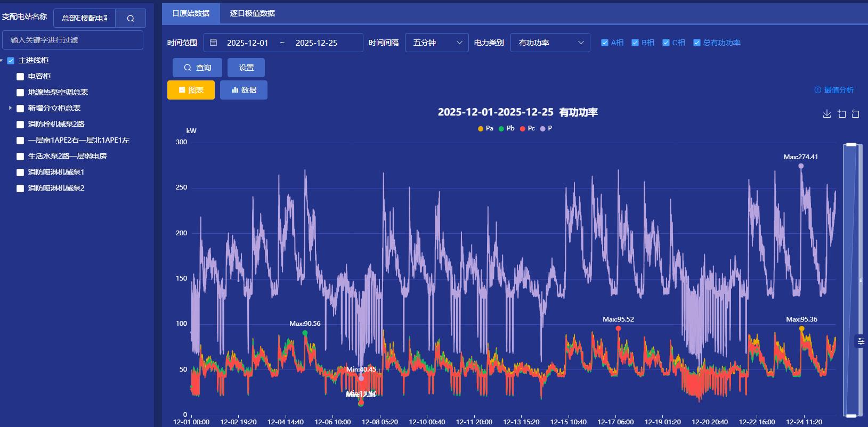Switch to the 逐日极值数据 tab
Image resolution: width=868 pixels, height=427 pixels.
pos(252,13)
